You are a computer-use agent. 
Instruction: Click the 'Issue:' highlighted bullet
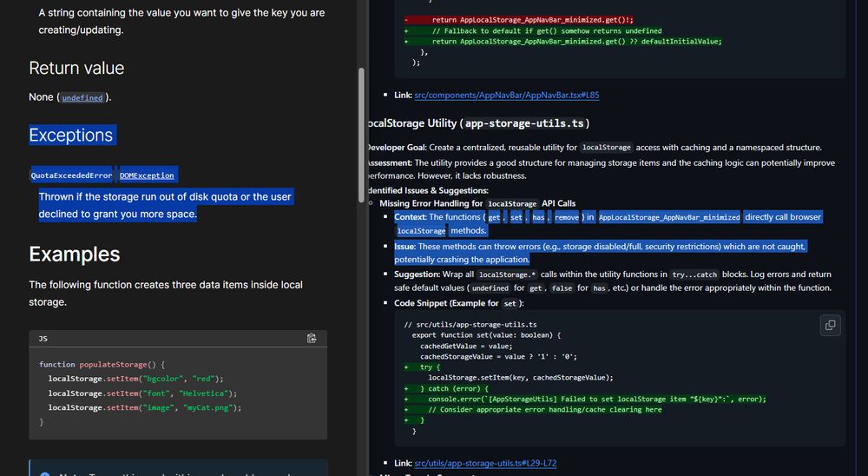[x=600, y=253]
